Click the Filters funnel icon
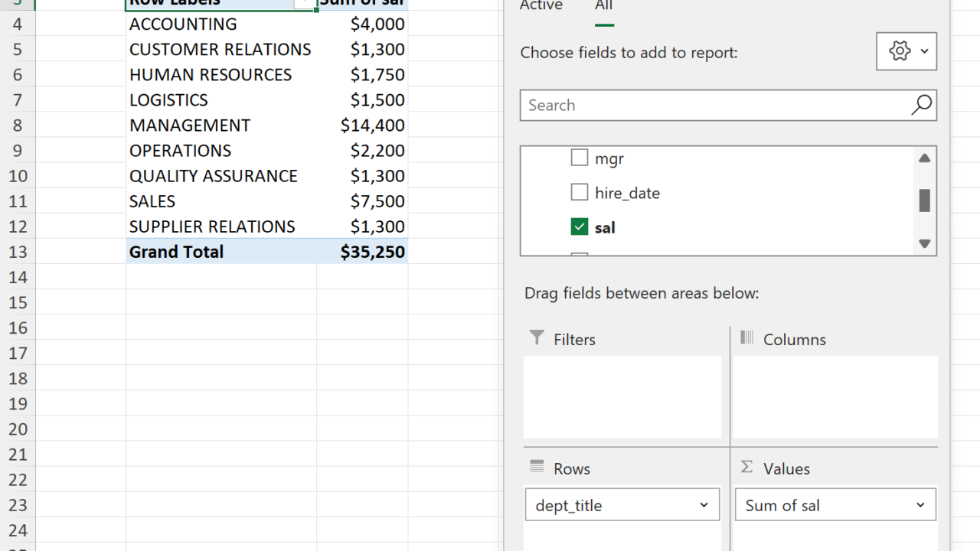Viewport: 980px width, 551px height. coord(537,338)
